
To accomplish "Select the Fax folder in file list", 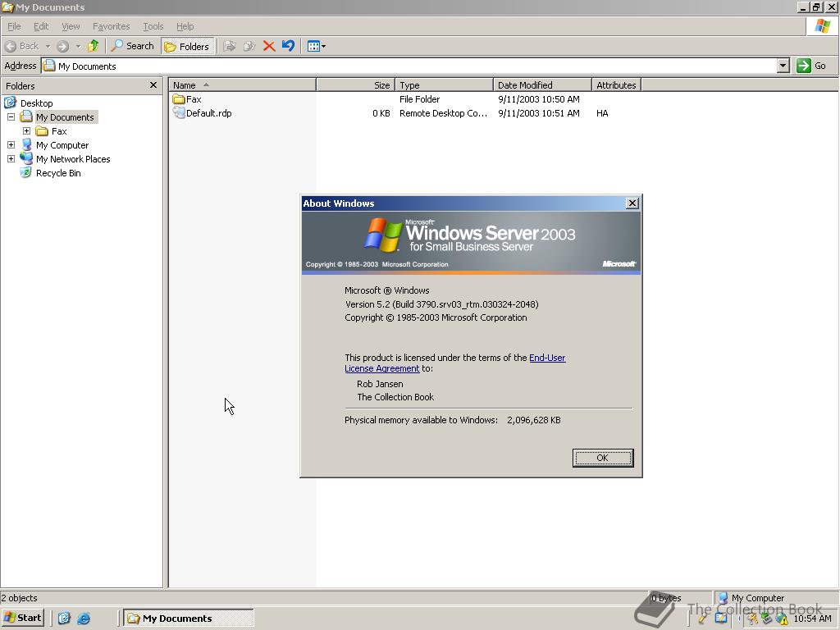I will coord(188,99).
